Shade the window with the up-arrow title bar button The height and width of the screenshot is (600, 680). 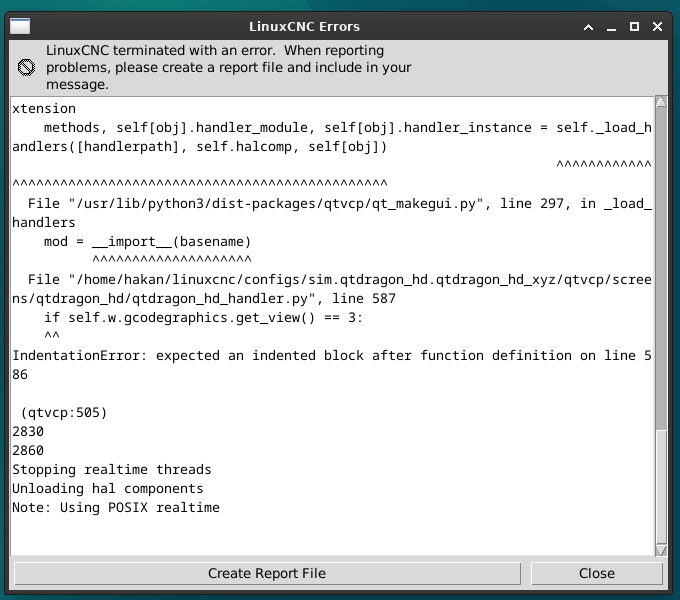coord(588,27)
